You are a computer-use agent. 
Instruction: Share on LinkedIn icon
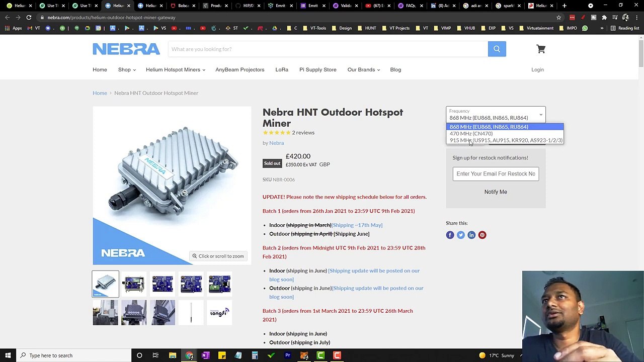471,235
